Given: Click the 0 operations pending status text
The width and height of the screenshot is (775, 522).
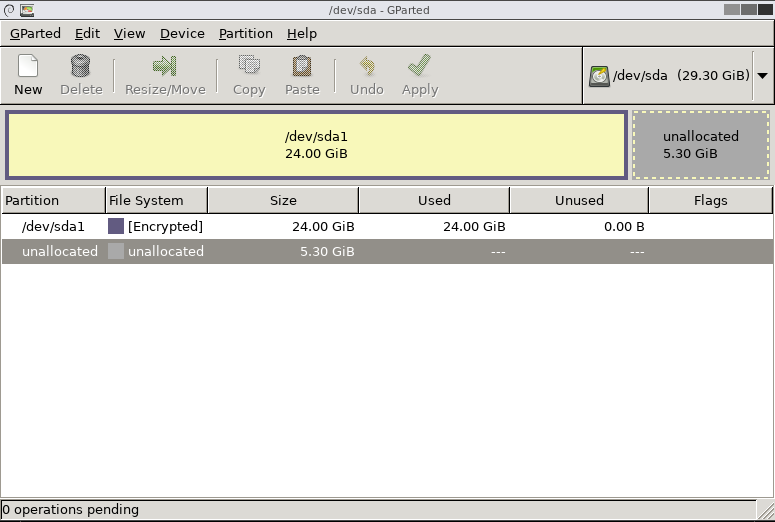Looking at the screenshot, I should click(x=70, y=509).
